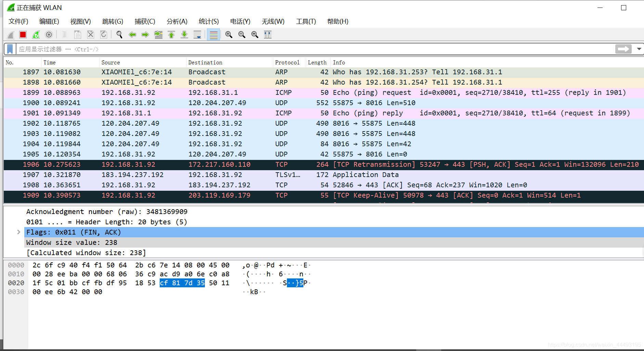Stop the running capture with red square
Viewport: 644px width, 351px height.
click(x=23, y=35)
